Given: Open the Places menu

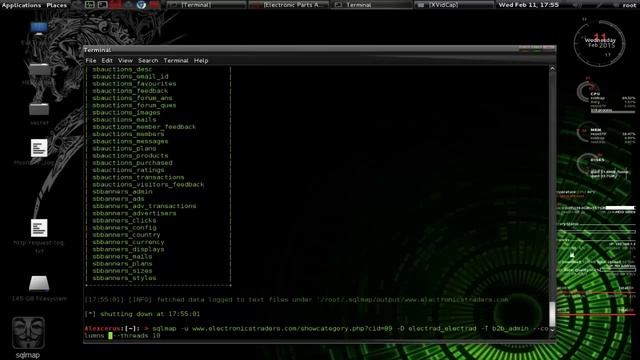Looking at the screenshot, I should (x=57, y=5).
